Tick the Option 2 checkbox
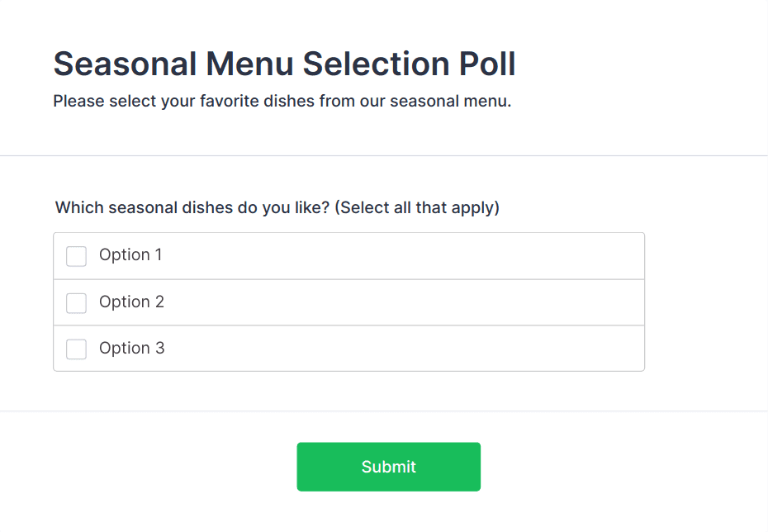 coord(76,303)
